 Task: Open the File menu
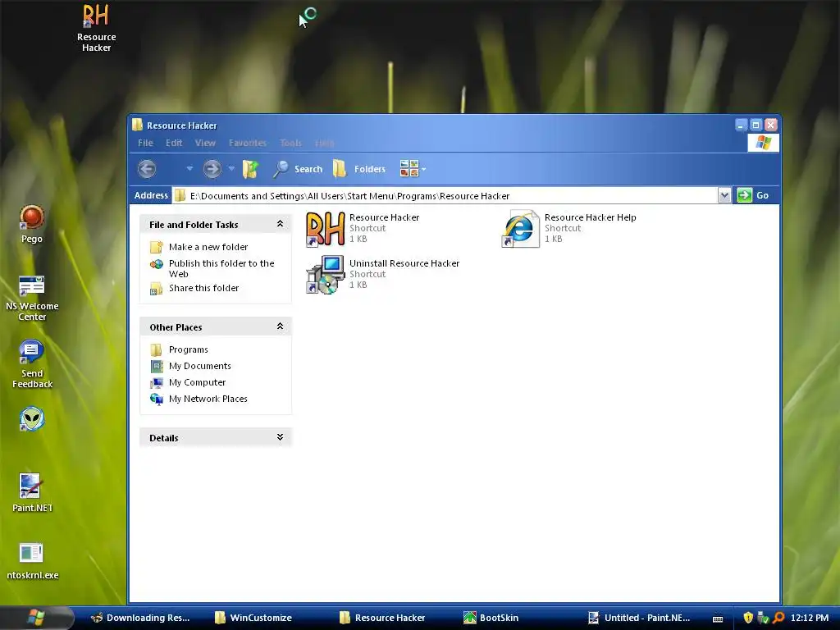pyautogui.click(x=145, y=143)
